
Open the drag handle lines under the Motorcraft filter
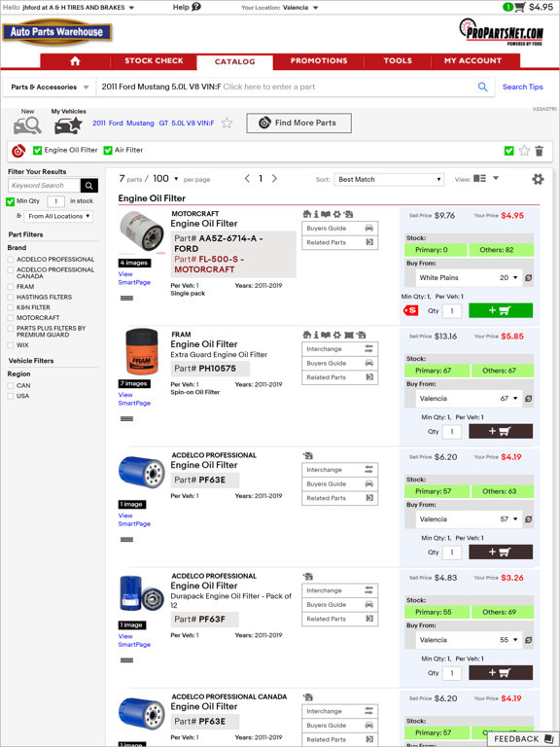click(x=126, y=299)
